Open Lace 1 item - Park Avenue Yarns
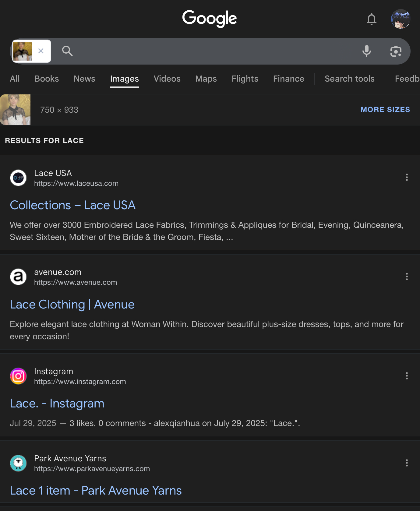The image size is (420, 511). 96,491
